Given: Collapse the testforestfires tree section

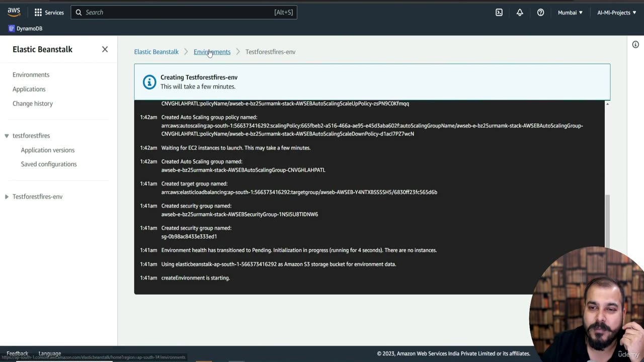Looking at the screenshot, I should click(x=7, y=136).
